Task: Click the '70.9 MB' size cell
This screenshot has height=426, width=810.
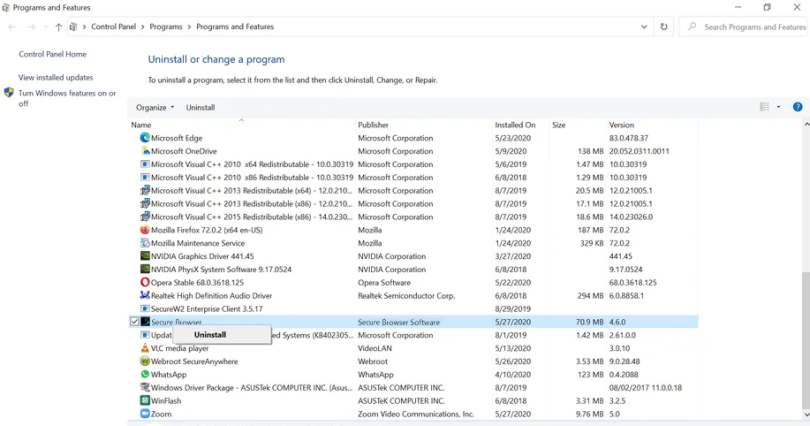Action: [x=589, y=322]
